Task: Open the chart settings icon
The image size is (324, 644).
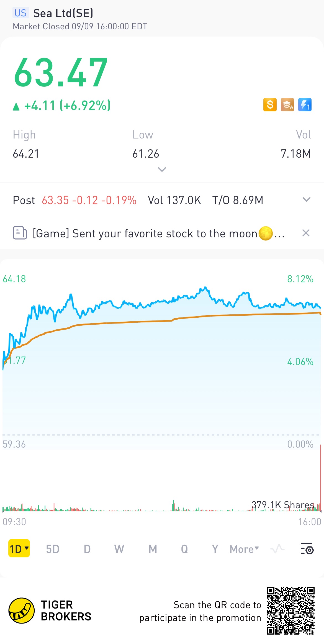Action: [x=307, y=548]
